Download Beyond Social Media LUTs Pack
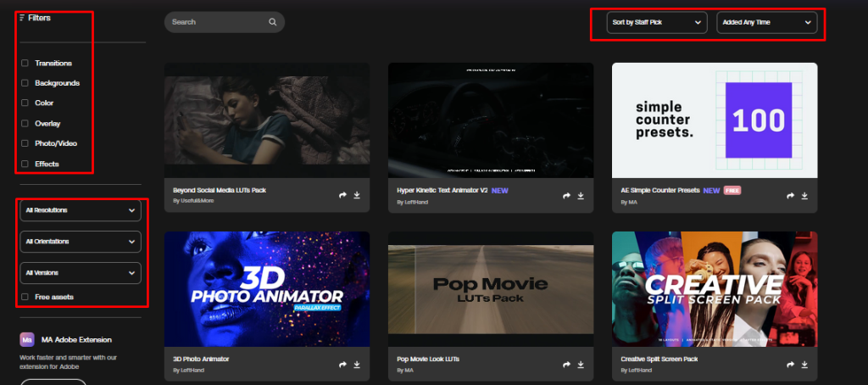The width and height of the screenshot is (868, 385). (357, 195)
